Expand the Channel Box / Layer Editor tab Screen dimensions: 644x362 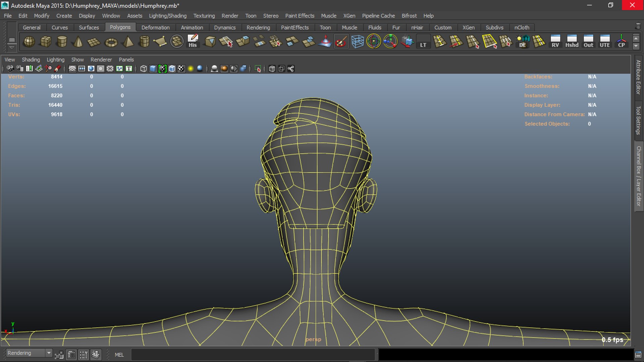[638, 176]
